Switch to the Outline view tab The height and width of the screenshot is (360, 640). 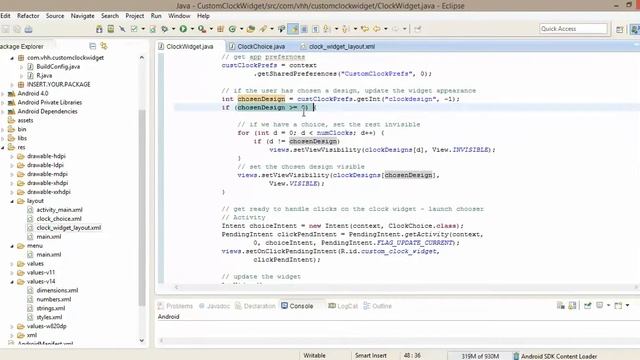pos(378,306)
